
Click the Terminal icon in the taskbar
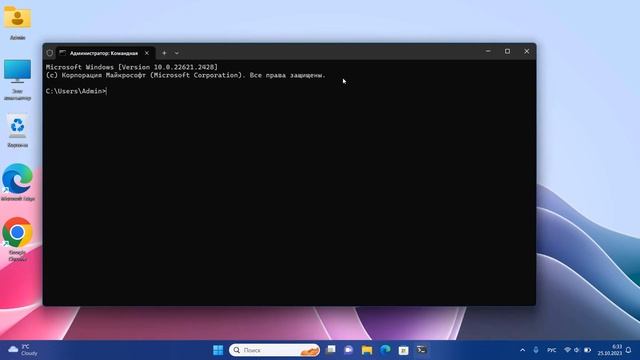[422, 350]
